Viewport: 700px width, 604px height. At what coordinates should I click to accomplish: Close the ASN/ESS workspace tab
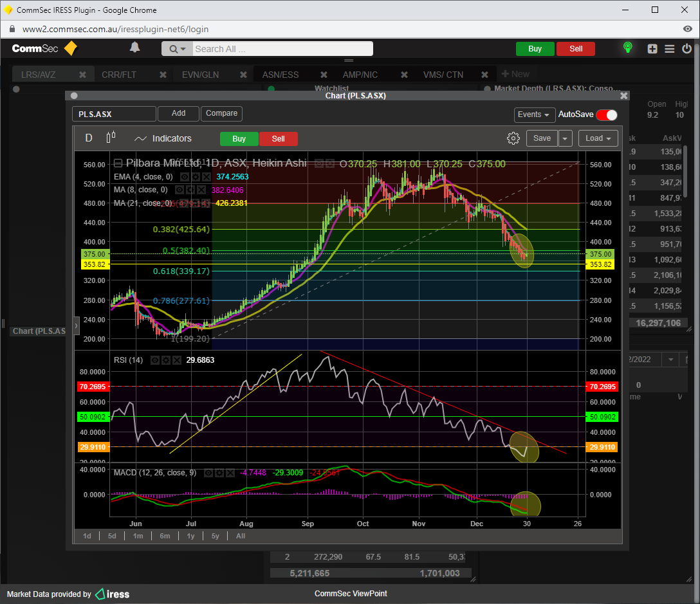coord(324,75)
